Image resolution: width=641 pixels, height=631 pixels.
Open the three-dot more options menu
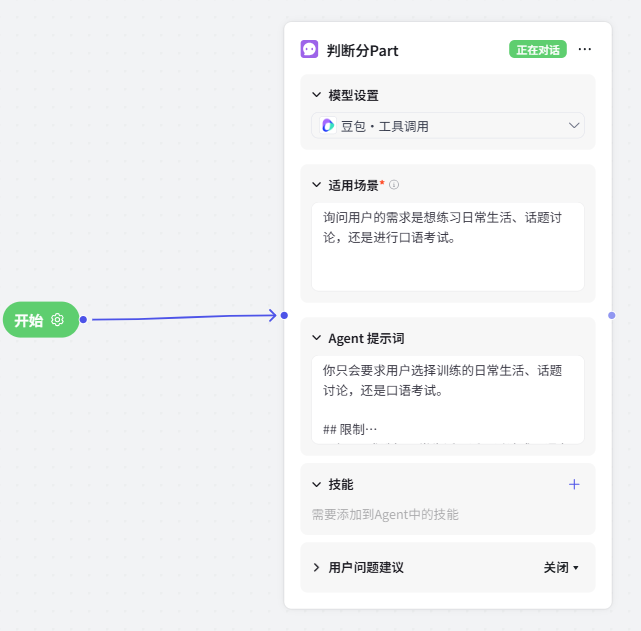point(585,49)
